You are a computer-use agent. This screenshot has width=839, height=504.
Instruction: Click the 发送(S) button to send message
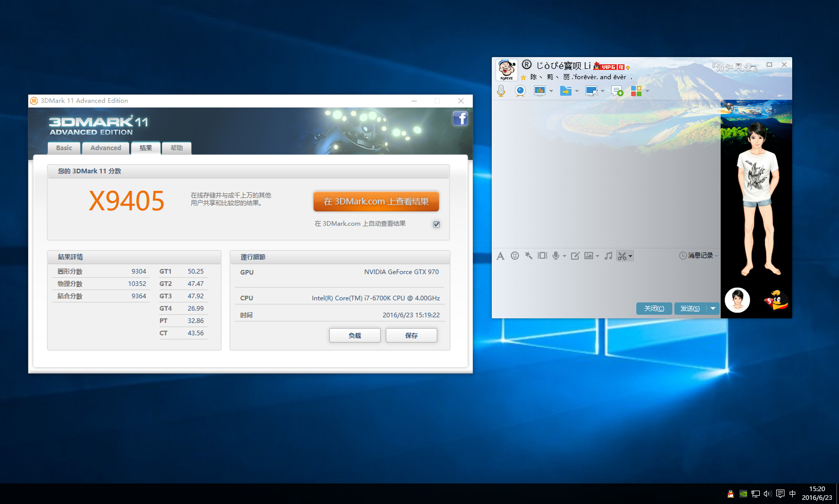pos(690,309)
